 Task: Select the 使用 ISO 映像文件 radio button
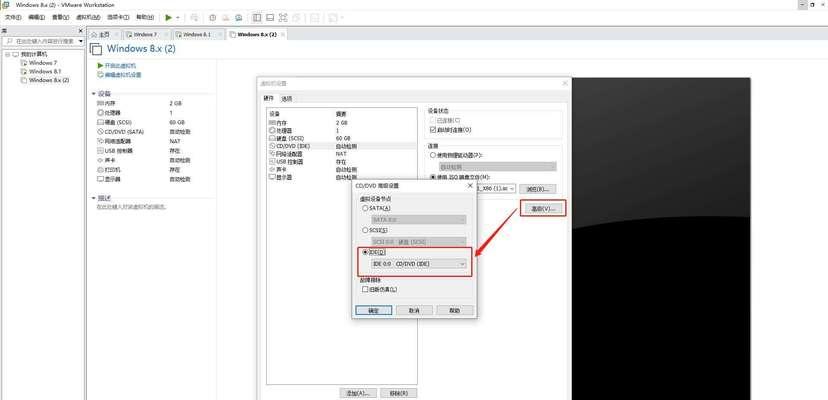[x=433, y=178]
